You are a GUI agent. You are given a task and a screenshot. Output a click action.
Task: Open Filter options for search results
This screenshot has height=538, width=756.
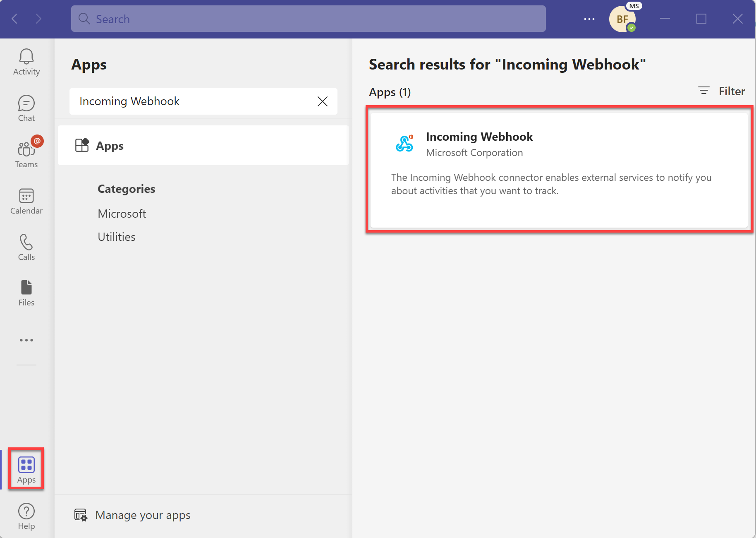721,91
